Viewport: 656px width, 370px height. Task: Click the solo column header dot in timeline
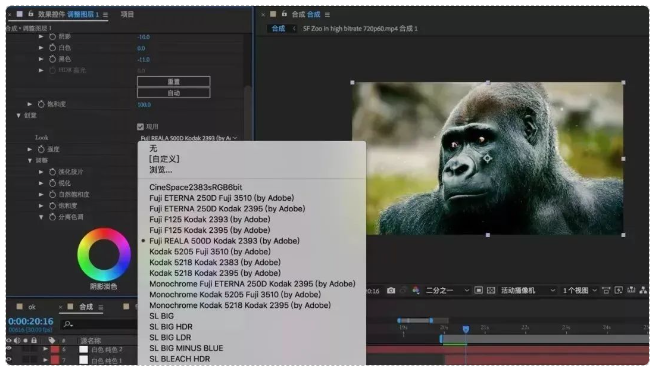[26, 340]
